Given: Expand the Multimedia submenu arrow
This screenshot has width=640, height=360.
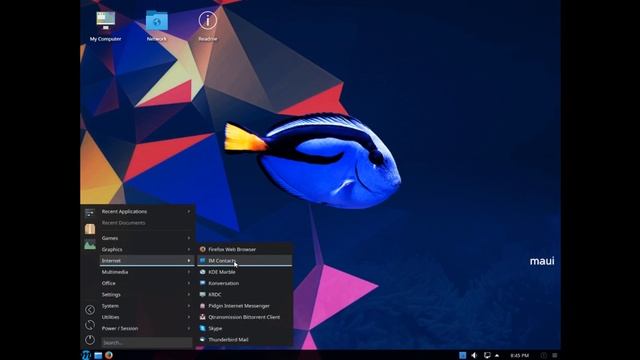Looking at the screenshot, I should [x=189, y=272].
